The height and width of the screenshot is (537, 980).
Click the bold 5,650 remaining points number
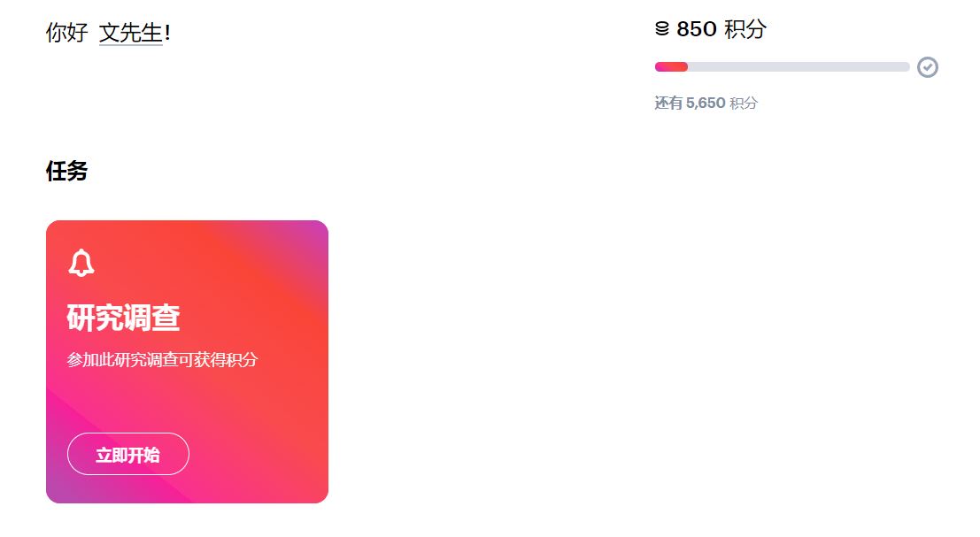click(706, 104)
